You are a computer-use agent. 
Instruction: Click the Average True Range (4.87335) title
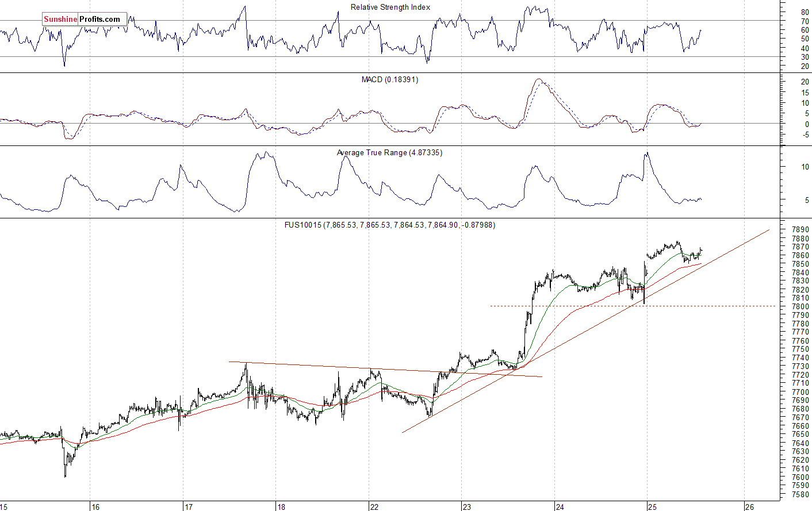click(389, 153)
